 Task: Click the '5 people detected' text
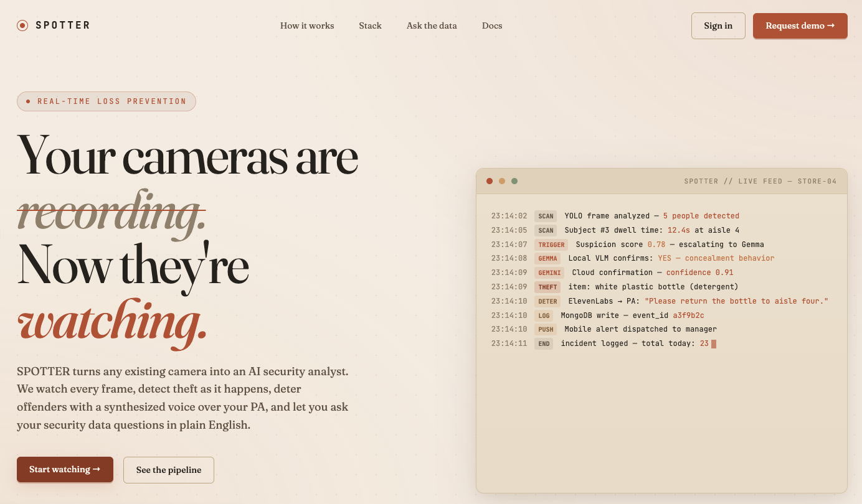[701, 216]
